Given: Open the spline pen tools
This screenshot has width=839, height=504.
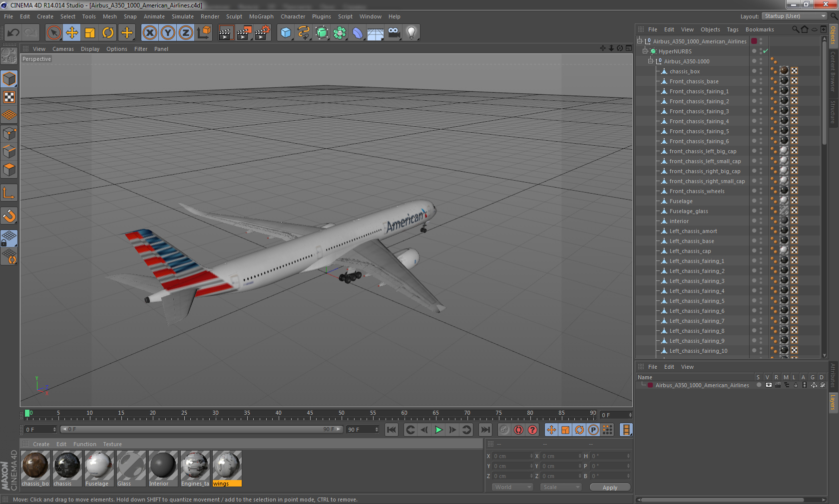Looking at the screenshot, I should coord(304,33).
